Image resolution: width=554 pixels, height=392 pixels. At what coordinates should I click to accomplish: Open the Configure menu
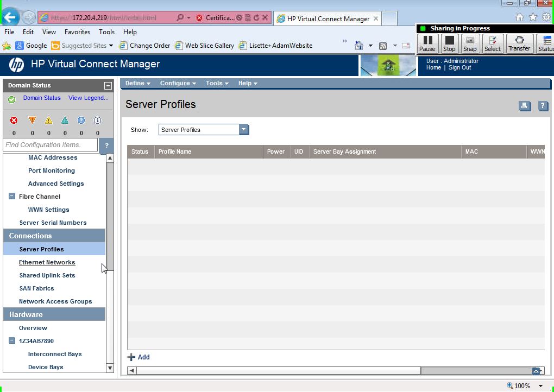[x=178, y=84]
